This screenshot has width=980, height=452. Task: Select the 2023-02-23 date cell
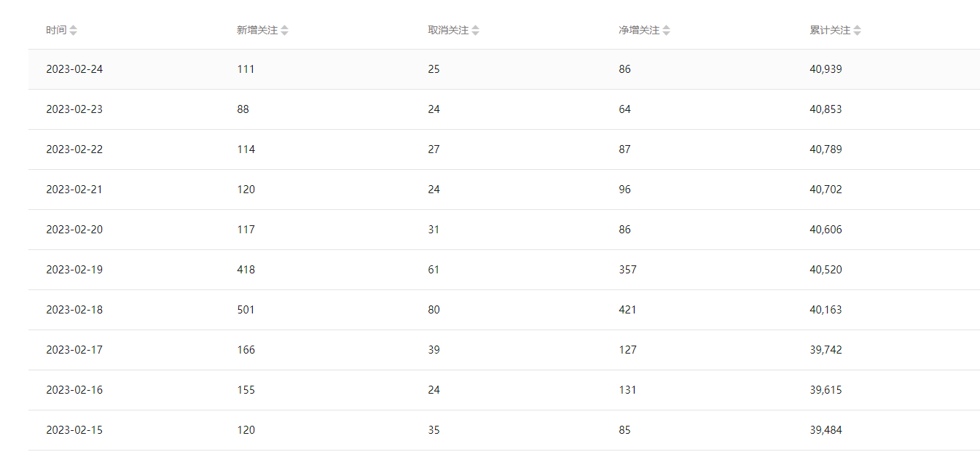coord(74,109)
